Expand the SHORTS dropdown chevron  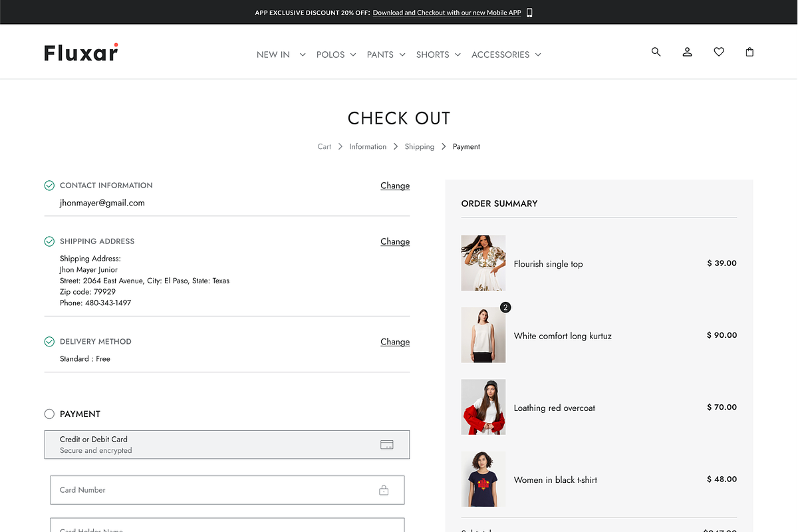point(458,55)
